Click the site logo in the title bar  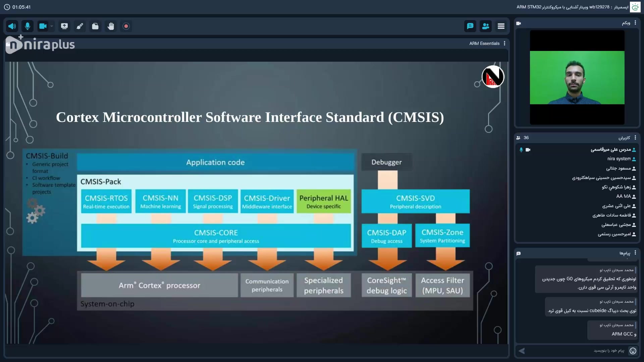(x=635, y=7)
